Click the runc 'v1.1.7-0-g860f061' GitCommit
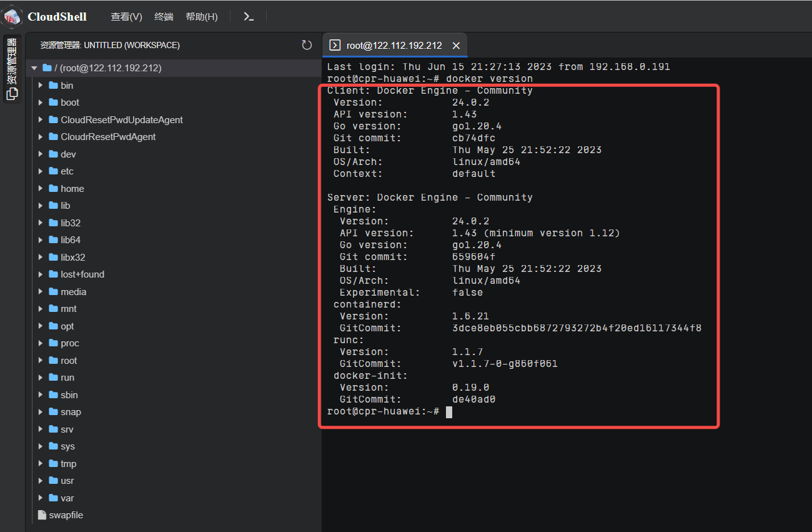This screenshot has height=532, width=812. [x=505, y=364]
